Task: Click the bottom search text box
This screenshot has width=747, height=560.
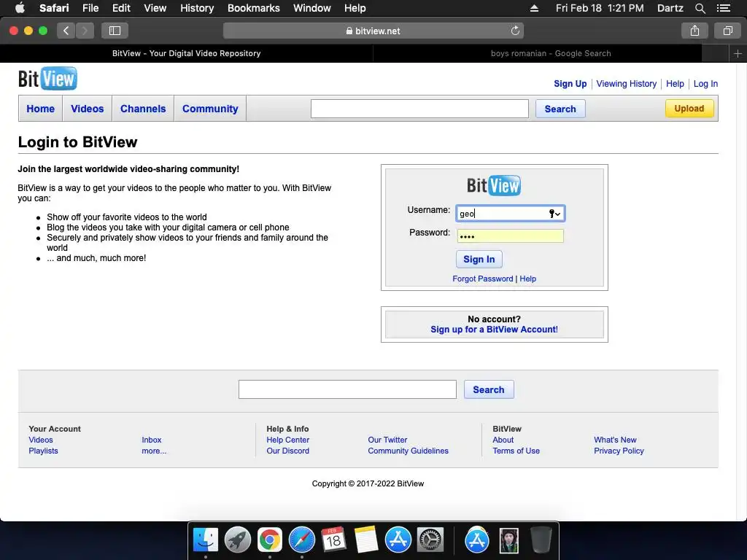Action: coord(347,389)
